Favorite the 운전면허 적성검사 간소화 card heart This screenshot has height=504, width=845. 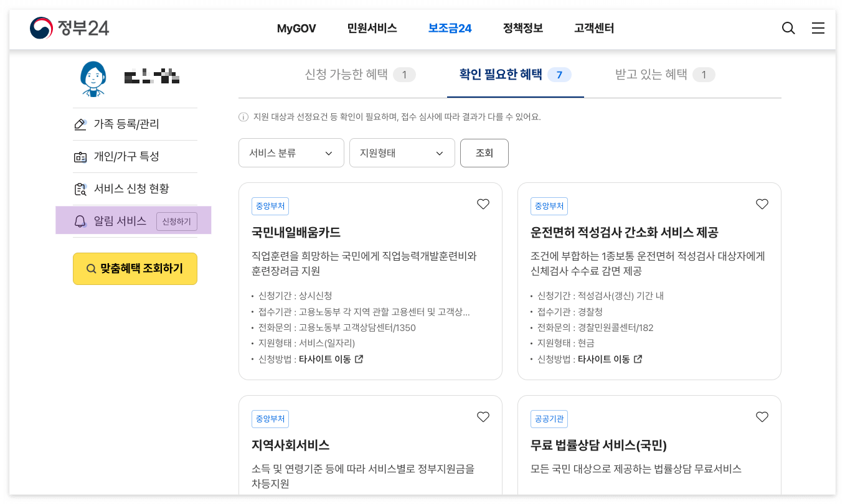pos(762,204)
